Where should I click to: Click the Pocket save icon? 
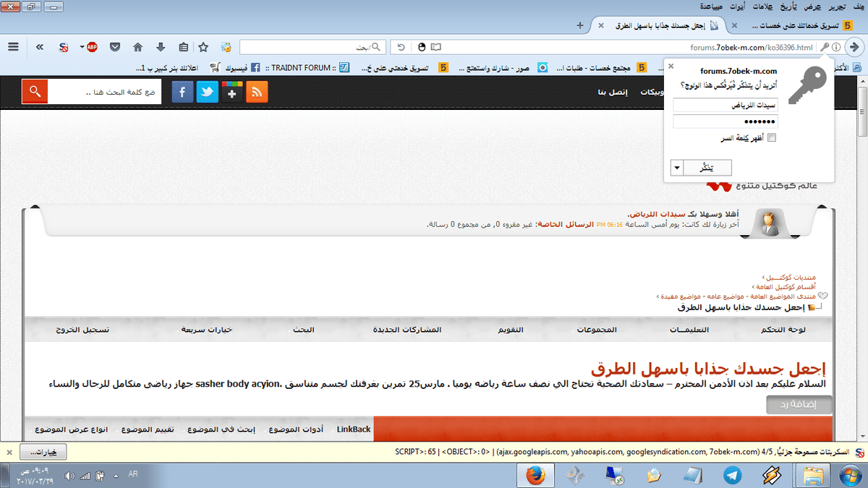coord(115,47)
